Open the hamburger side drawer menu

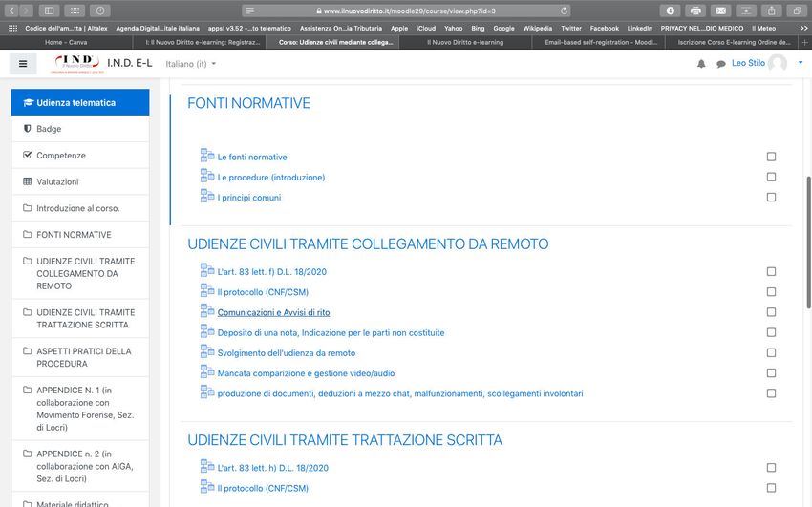tap(23, 64)
